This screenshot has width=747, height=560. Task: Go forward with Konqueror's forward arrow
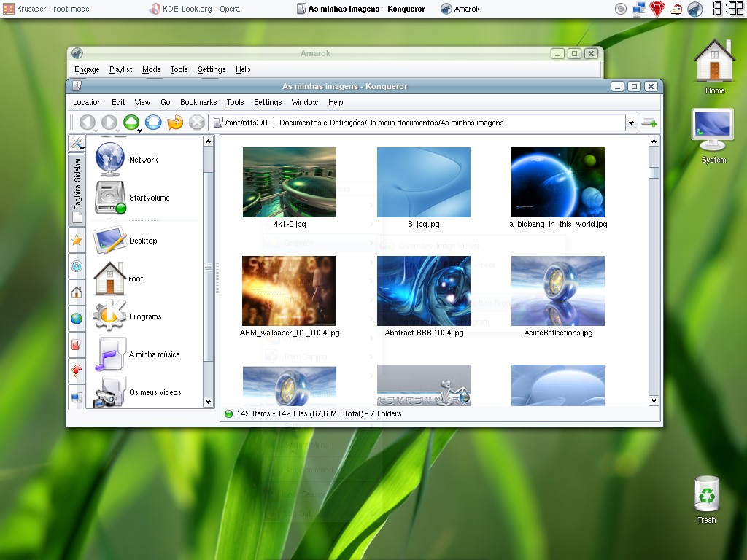point(109,122)
